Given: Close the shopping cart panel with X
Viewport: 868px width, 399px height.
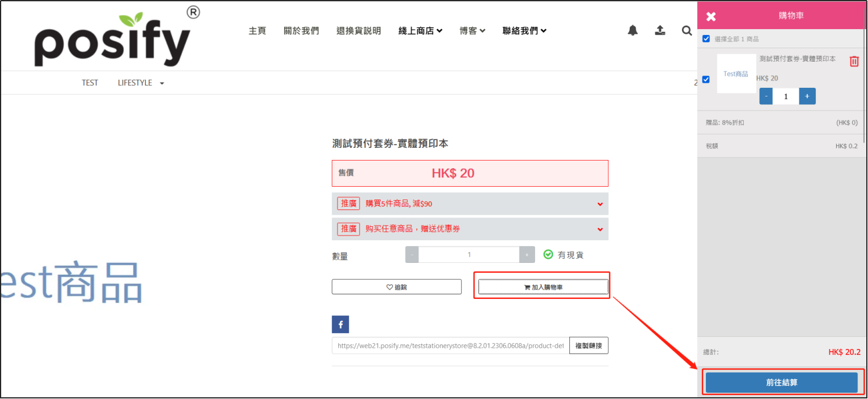Looking at the screenshot, I should [711, 16].
